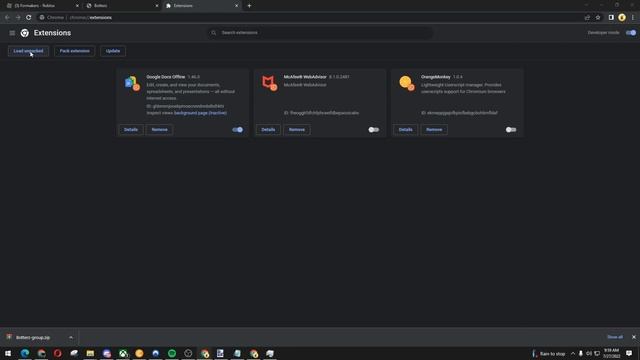Expand options for the downloaded zip file
Viewport: 640px width, 360px height.
pos(71,338)
